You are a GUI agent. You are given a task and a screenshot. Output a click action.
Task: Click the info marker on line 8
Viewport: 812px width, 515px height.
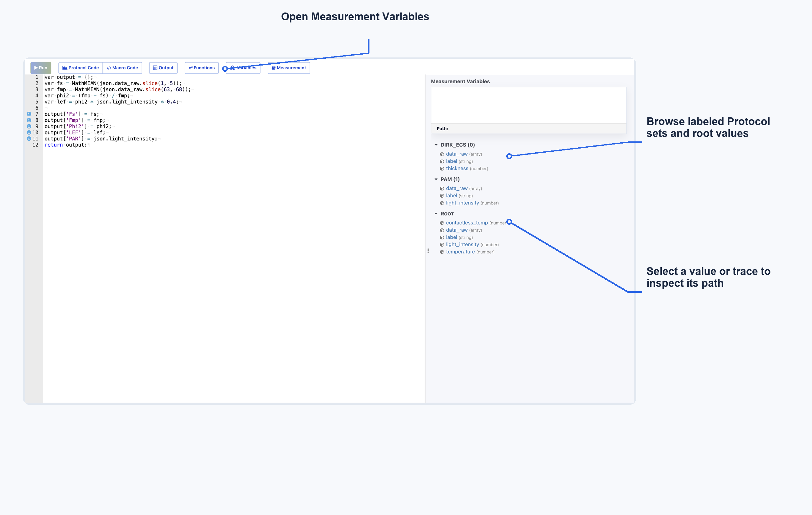click(29, 120)
